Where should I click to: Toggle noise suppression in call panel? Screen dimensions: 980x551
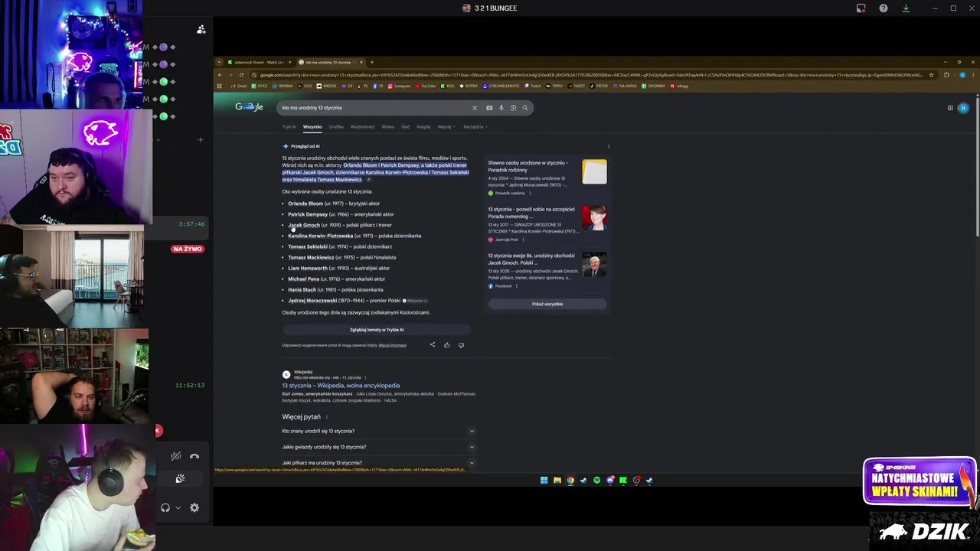coord(176,456)
